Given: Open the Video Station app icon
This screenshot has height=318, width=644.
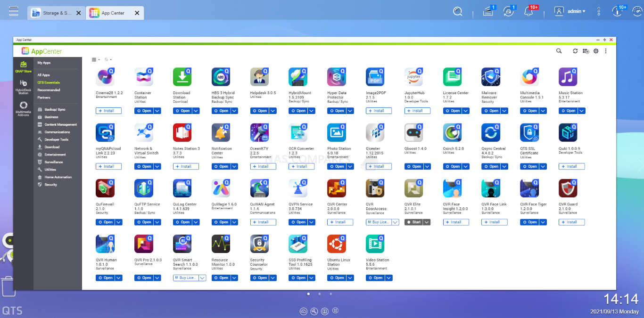Looking at the screenshot, I should coord(375,244).
